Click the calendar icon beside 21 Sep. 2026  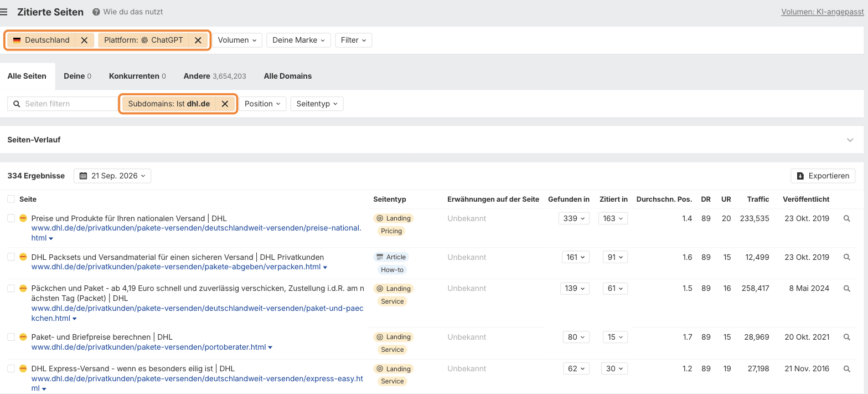pyautogui.click(x=84, y=176)
